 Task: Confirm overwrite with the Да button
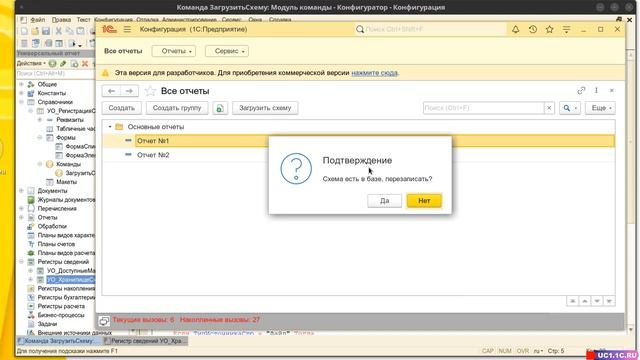(x=384, y=201)
